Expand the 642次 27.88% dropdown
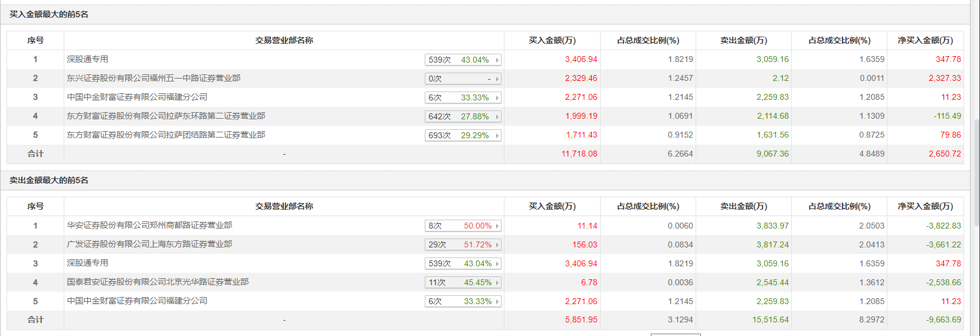Viewport: 980px width, 336px height. pyautogui.click(x=463, y=116)
